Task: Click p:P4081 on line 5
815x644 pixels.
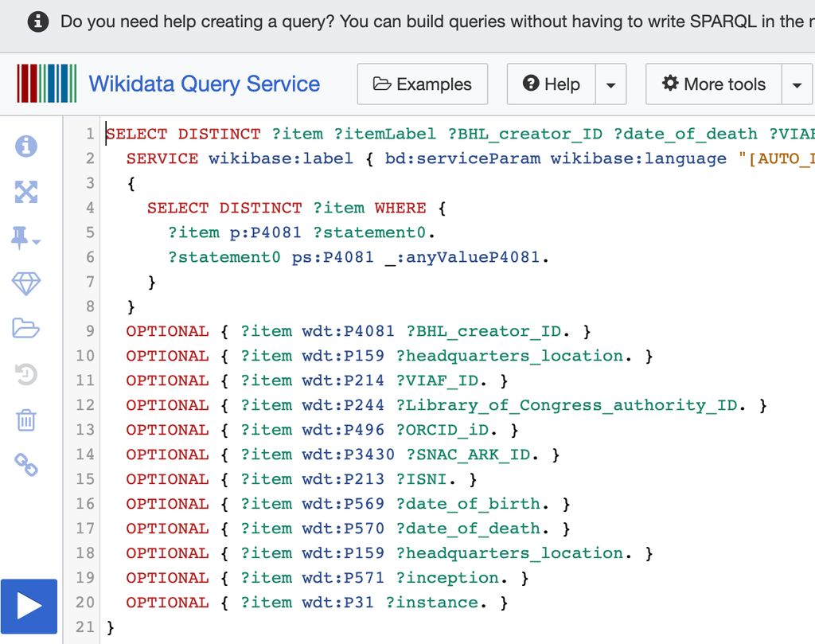Action: [x=265, y=232]
